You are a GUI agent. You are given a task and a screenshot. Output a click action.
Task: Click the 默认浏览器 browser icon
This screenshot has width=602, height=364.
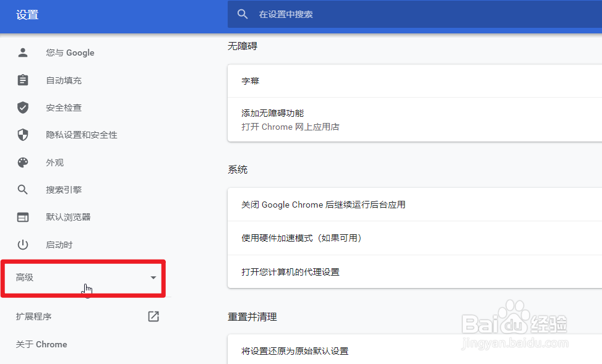click(23, 217)
